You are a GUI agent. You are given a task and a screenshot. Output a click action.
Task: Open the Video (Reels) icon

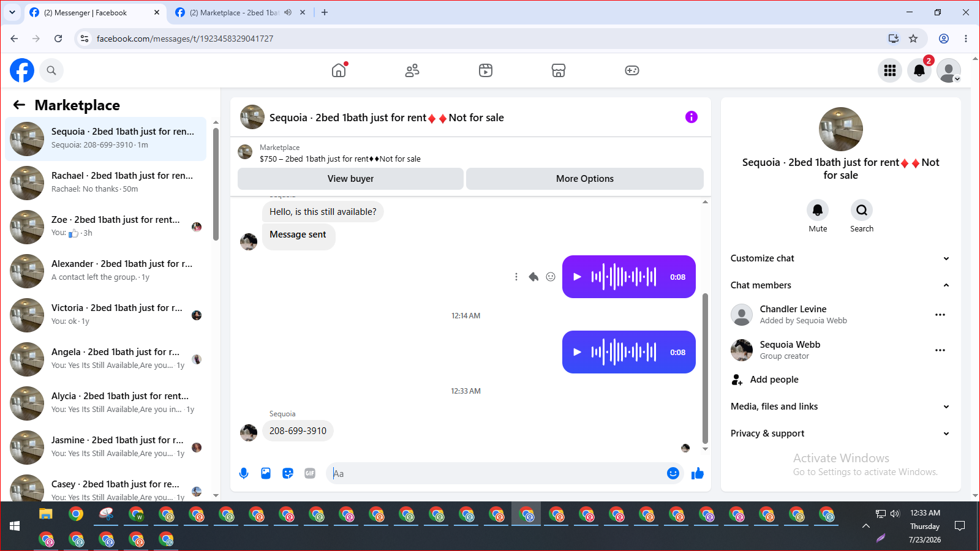(x=486, y=70)
